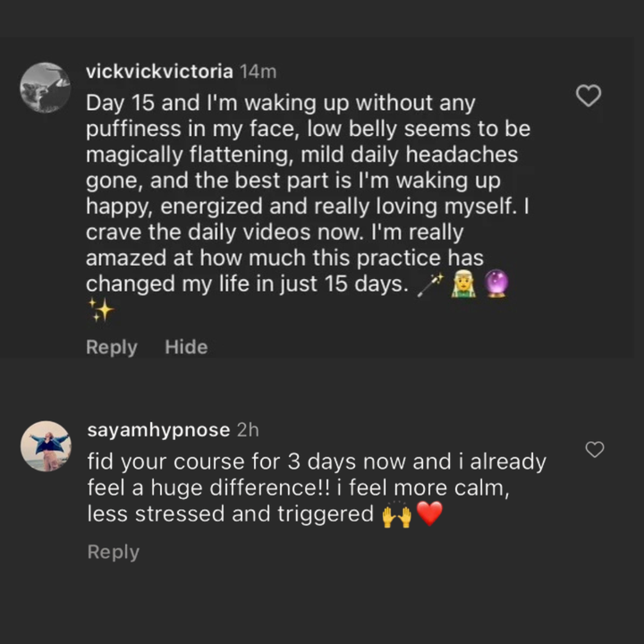Image resolution: width=644 pixels, height=644 pixels.
Task: Like the vickvickvictoria comment with the heart
Action: [588, 96]
